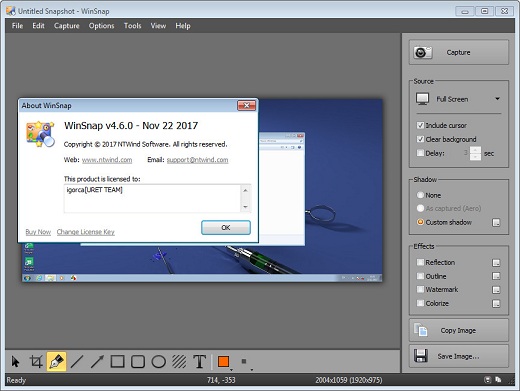520x391 pixels.
Task: Click the WinSnap title bar app icon
Action: click(x=11, y=11)
